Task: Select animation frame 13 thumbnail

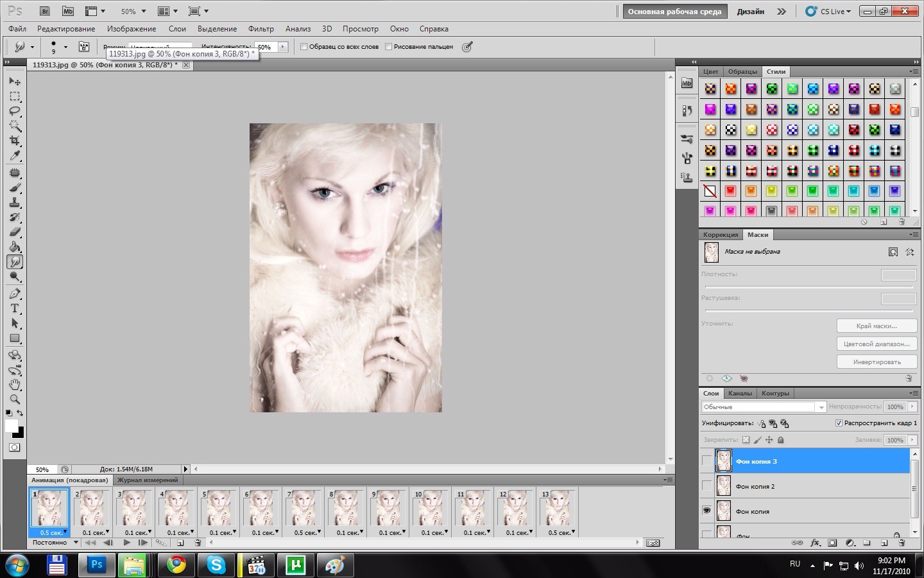Action: [558, 507]
